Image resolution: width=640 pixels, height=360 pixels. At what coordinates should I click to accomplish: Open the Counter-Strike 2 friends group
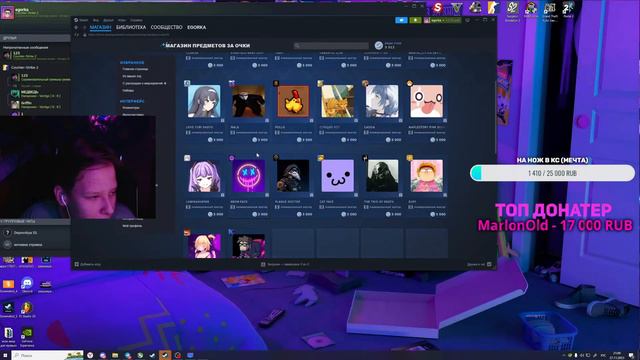(24, 67)
